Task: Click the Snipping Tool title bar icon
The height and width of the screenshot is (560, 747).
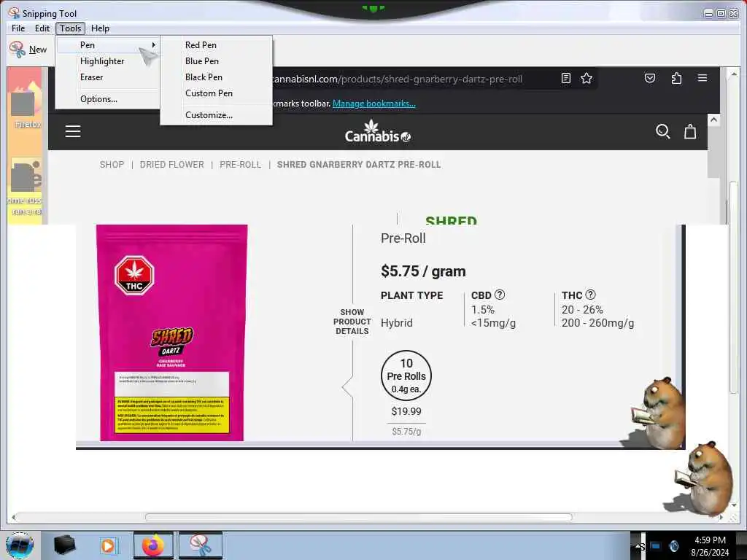Action: click(x=14, y=13)
